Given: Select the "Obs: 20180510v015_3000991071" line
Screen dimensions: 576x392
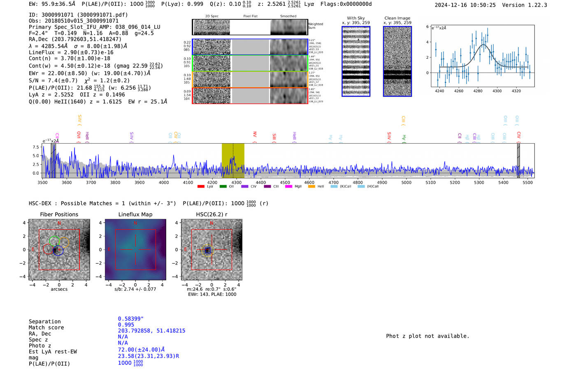Looking at the screenshot, I should (x=74, y=21).
